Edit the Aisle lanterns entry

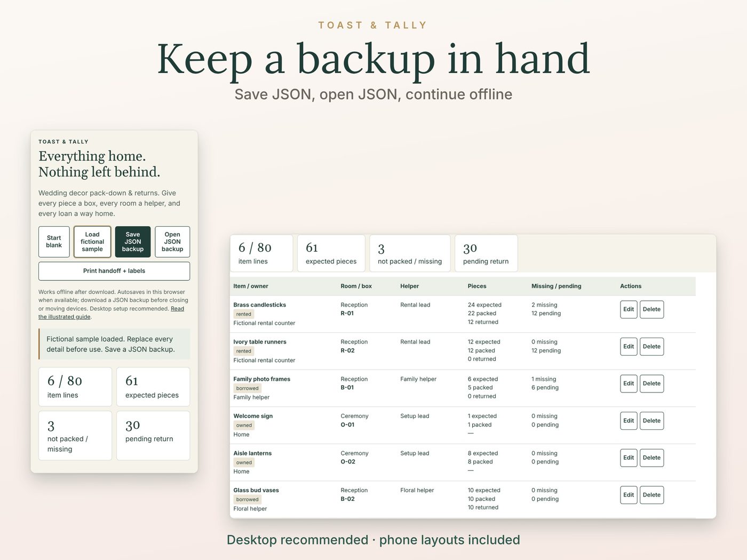(629, 458)
